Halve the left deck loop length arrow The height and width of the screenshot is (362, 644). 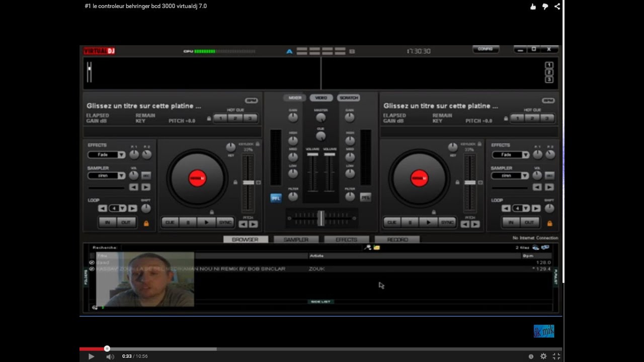point(103,208)
